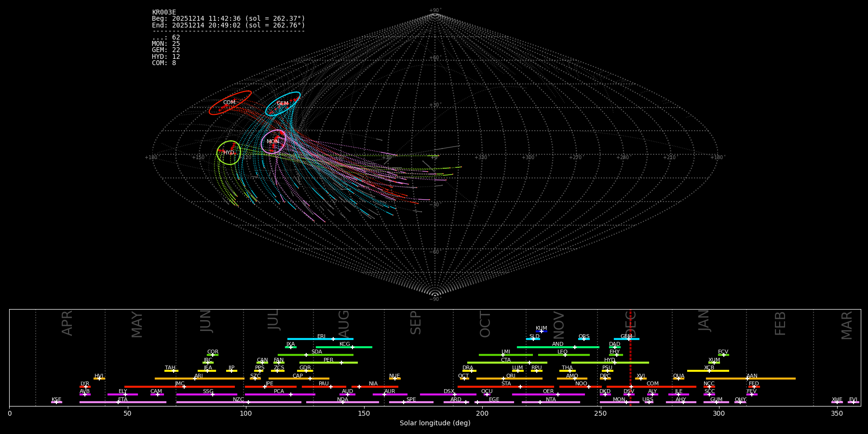
Task: Select the MON radiant label in sky map
Action: coord(273,142)
